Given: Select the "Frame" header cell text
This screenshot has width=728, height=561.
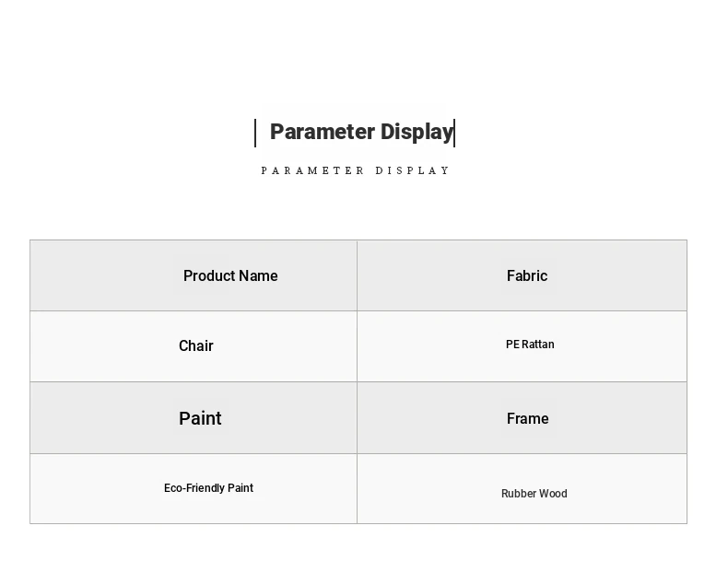Looking at the screenshot, I should [x=528, y=418].
